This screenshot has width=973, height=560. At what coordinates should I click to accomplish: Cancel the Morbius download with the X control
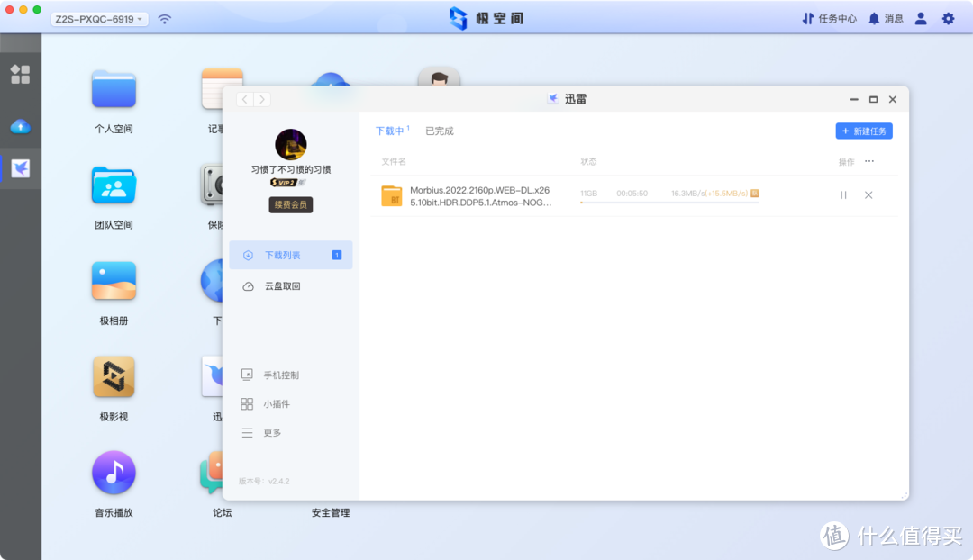tap(868, 194)
